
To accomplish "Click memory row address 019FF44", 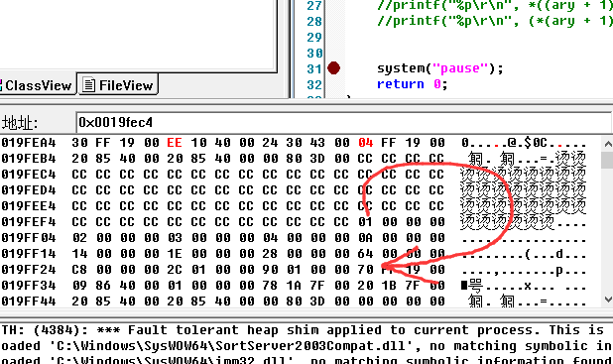I will (x=29, y=302).
